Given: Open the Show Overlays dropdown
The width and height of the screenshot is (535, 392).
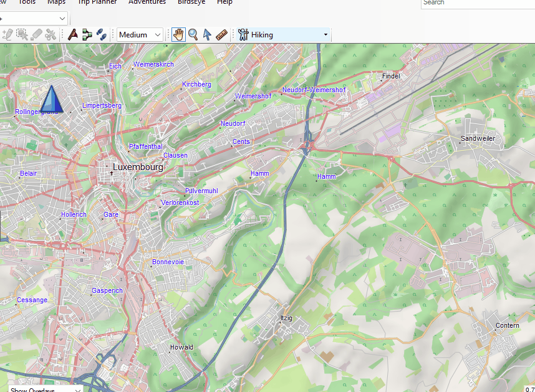Looking at the screenshot, I should click(x=45, y=390).
